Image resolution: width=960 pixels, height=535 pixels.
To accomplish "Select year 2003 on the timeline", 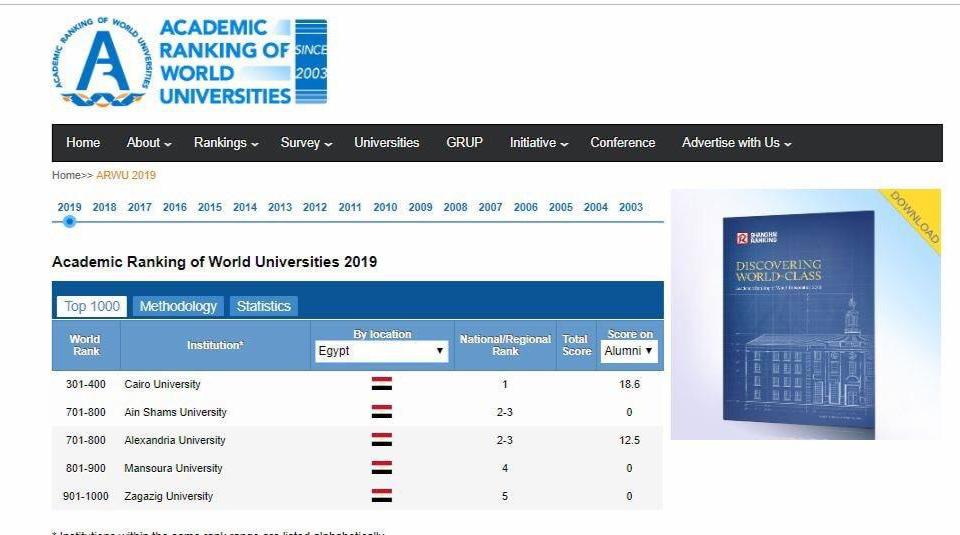I will (x=631, y=208).
